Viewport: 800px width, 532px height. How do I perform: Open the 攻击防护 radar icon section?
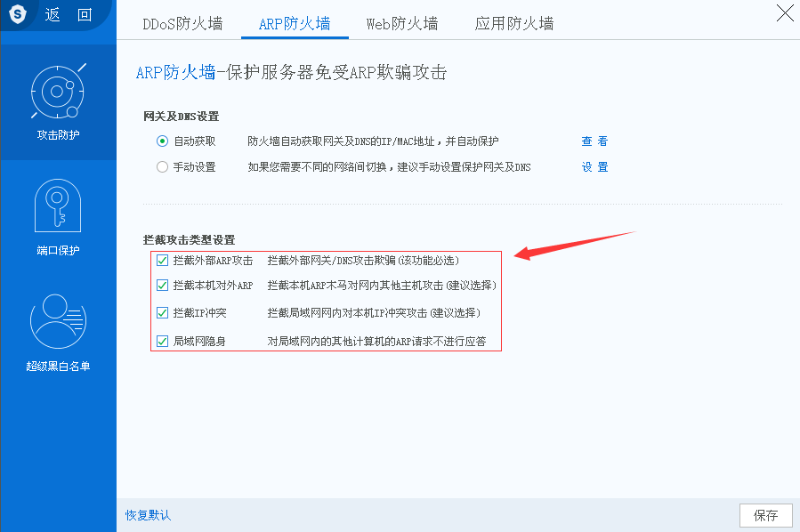pyautogui.click(x=58, y=93)
